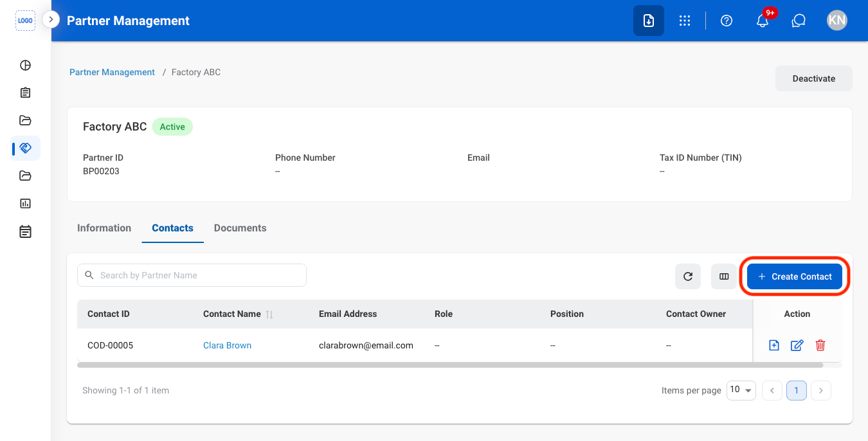Click the BP00203 partner ID value

pos(101,171)
